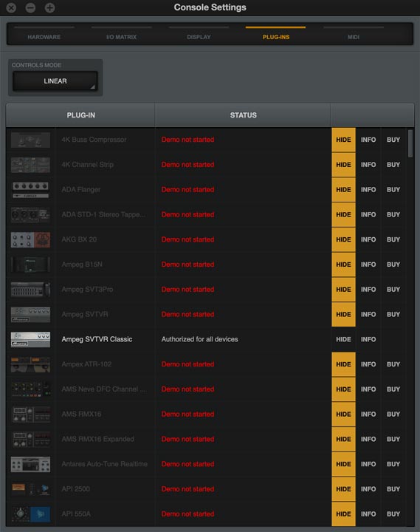Open the I/O MATRIX tab
The image size is (420, 532).
point(121,37)
